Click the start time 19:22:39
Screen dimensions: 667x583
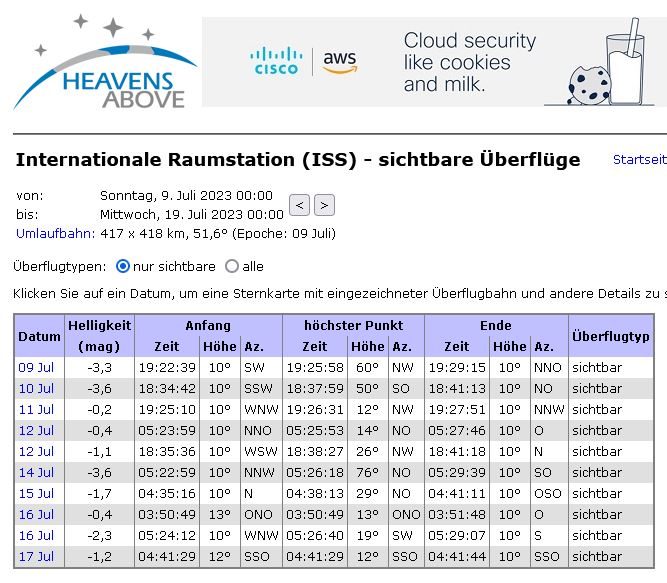(x=167, y=367)
